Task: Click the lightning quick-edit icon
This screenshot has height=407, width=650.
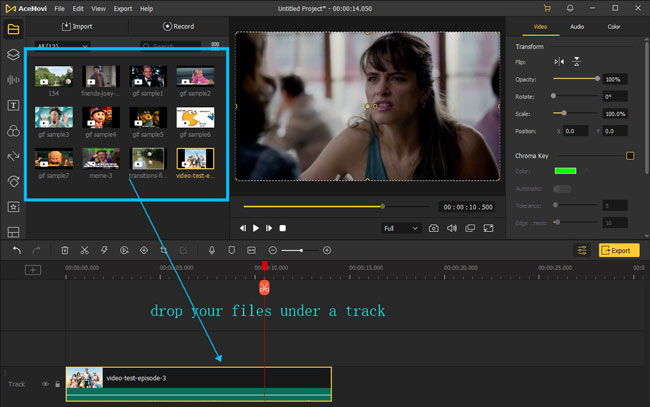Action: tap(104, 250)
